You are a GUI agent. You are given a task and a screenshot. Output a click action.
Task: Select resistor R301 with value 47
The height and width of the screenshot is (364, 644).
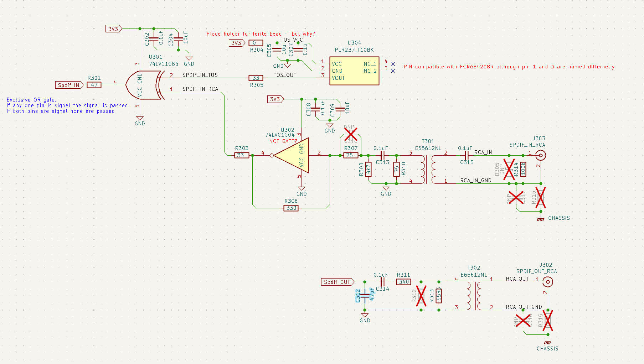(94, 85)
